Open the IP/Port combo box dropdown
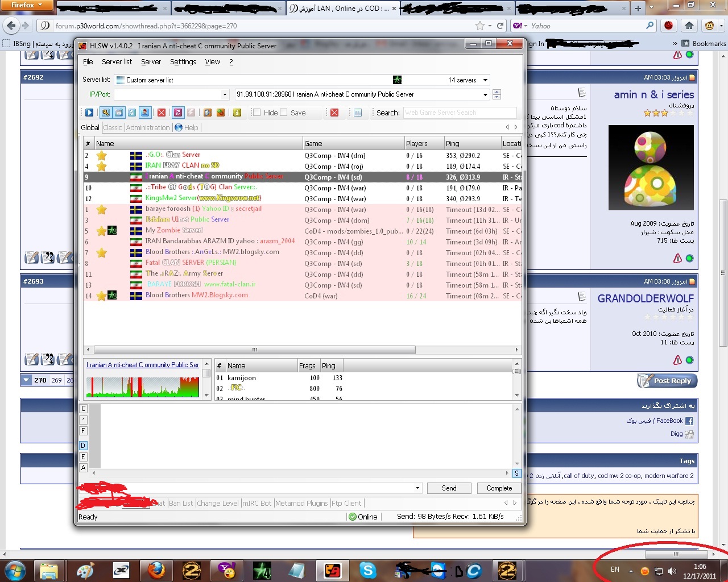The width and height of the screenshot is (728, 582). (225, 94)
